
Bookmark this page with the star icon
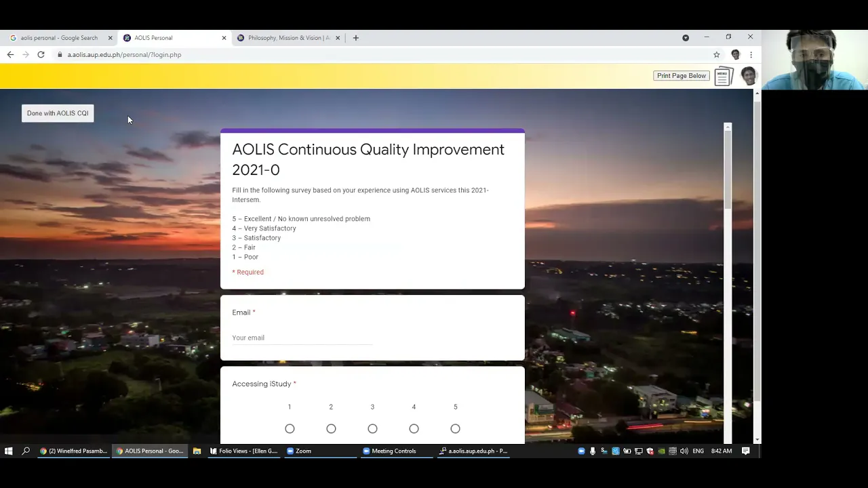point(716,55)
